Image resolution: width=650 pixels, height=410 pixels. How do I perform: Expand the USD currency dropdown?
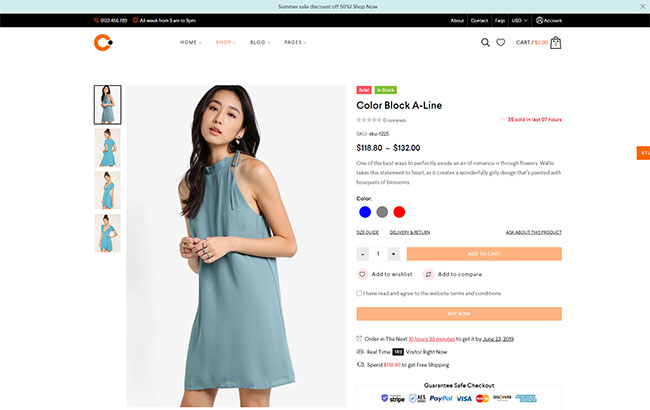519,20
